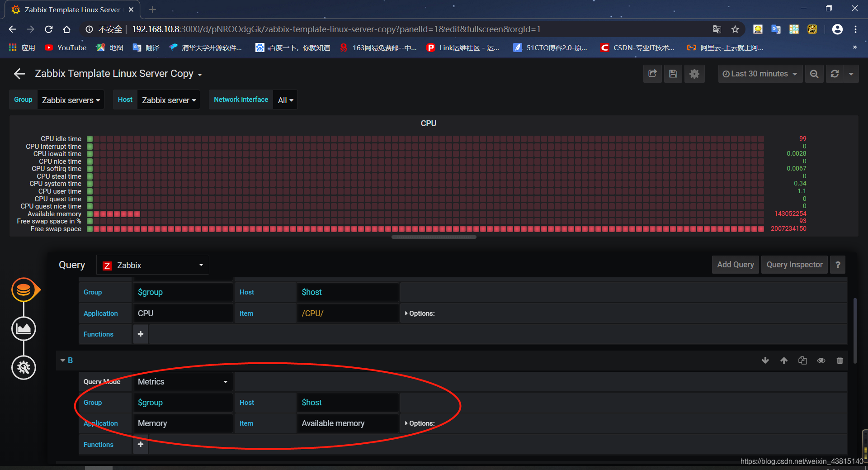This screenshot has height=470, width=868.
Task: Click the Memory application field
Action: (183, 423)
